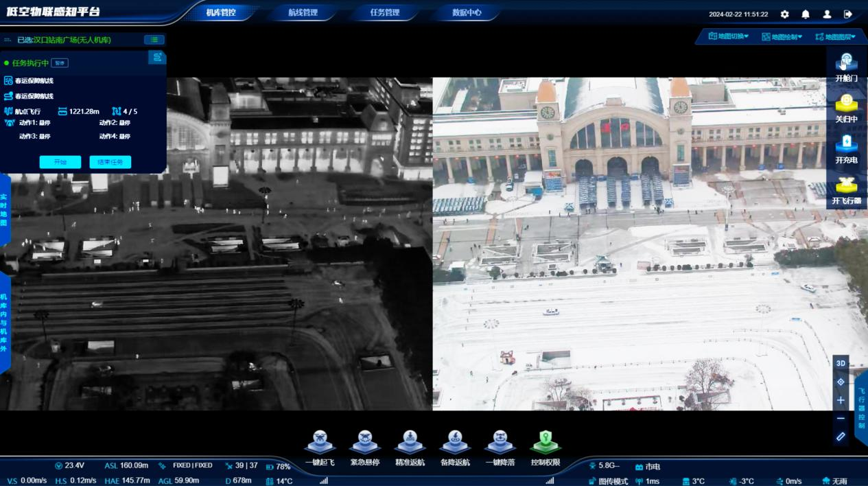The image size is (868, 486).
Task: Click the 一键起飞 one-key takeoff icon
Action: [320, 443]
